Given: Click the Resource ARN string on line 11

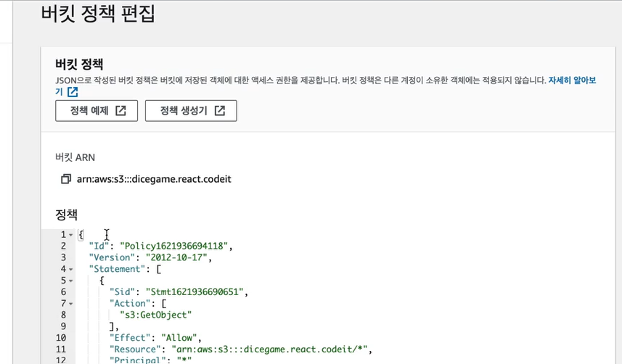Looking at the screenshot, I should tap(269, 349).
